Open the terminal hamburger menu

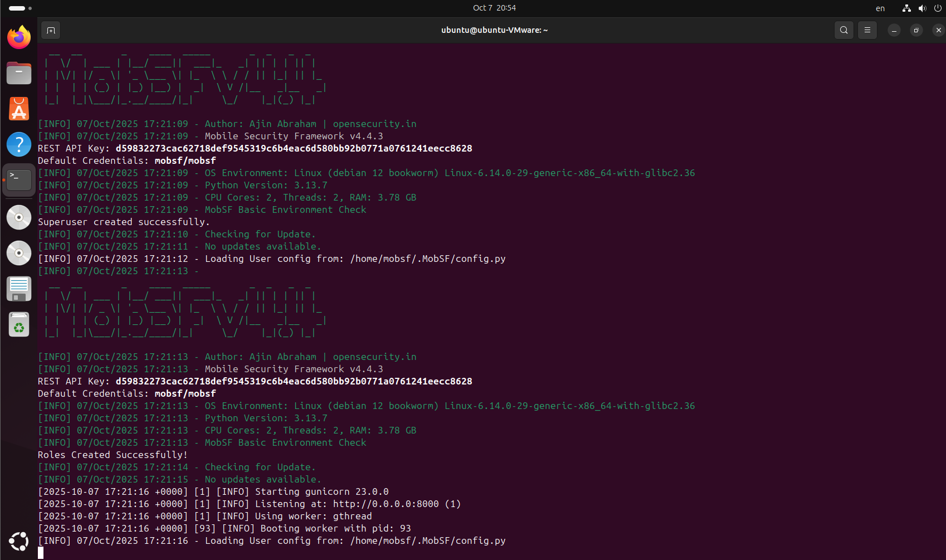867,30
